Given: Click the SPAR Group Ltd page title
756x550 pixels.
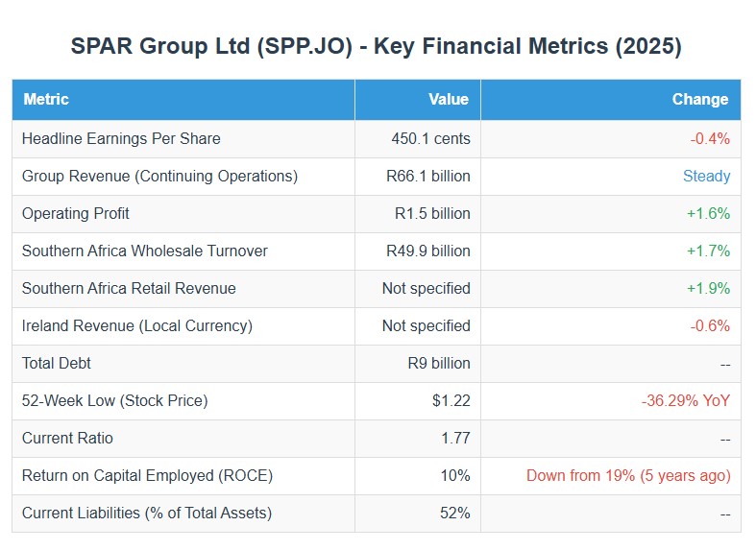Looking at the screenshot, I should (x=377, y=46).
